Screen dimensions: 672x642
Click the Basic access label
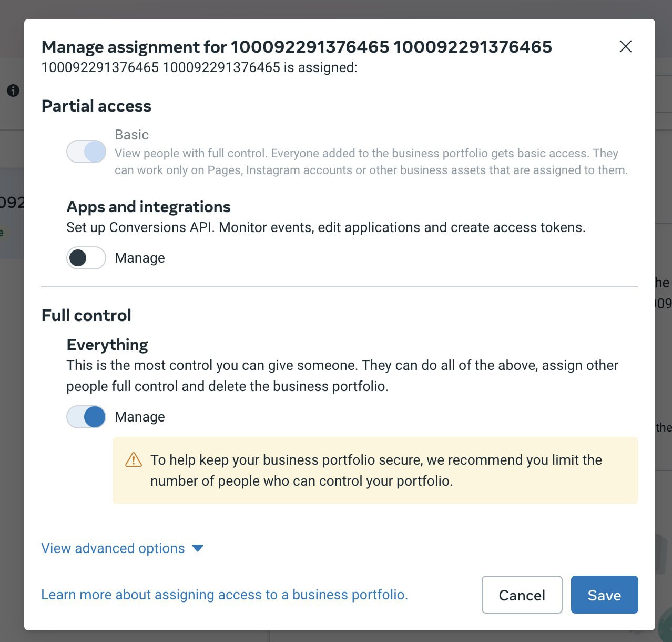132,135
